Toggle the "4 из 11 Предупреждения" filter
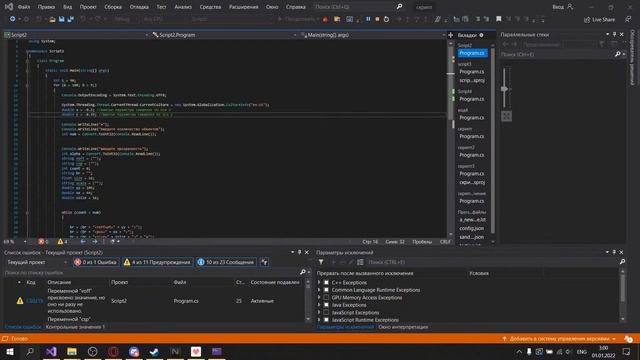Screen dimensions: 640x360 (157, 262)
